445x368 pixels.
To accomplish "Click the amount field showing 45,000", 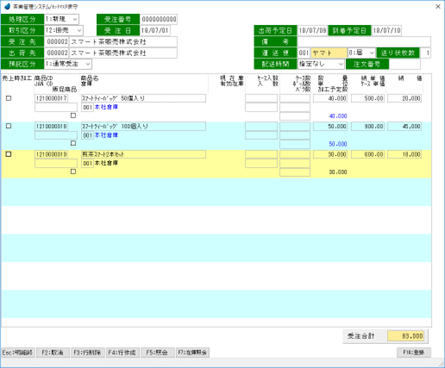I will 405,126.
